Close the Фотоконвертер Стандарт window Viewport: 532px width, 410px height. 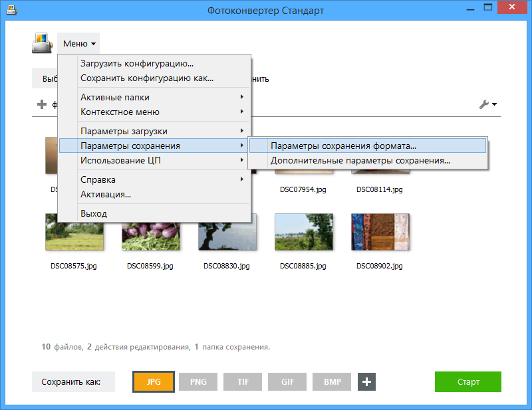512,7
